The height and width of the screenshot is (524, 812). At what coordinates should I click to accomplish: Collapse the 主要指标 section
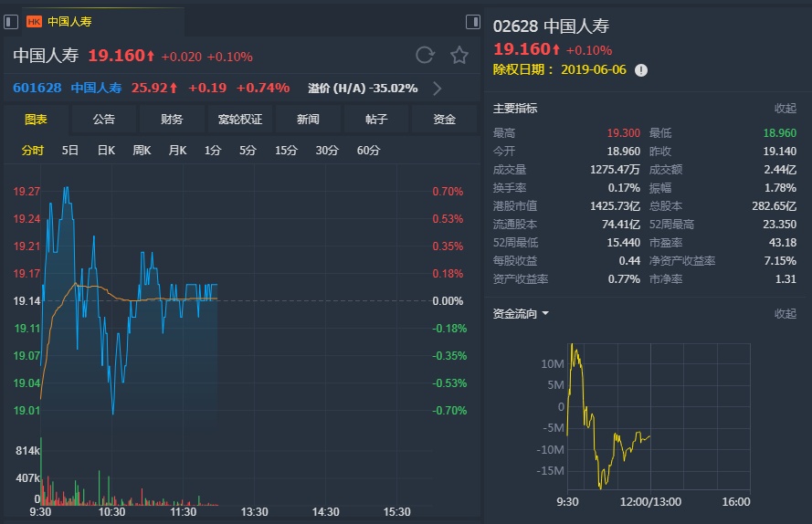(785, 109)
